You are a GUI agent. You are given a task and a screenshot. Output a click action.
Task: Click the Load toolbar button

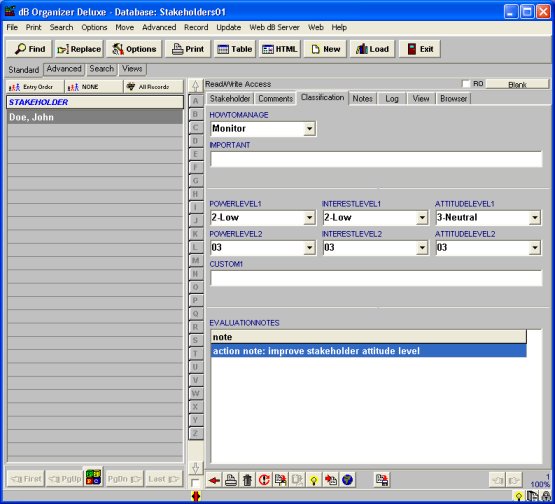(372, 49)
